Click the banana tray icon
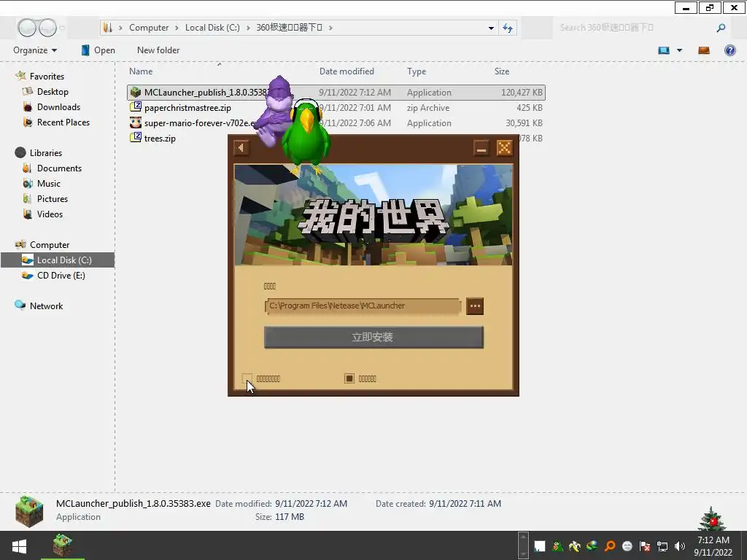747x560 pixels. pos(575,546)
